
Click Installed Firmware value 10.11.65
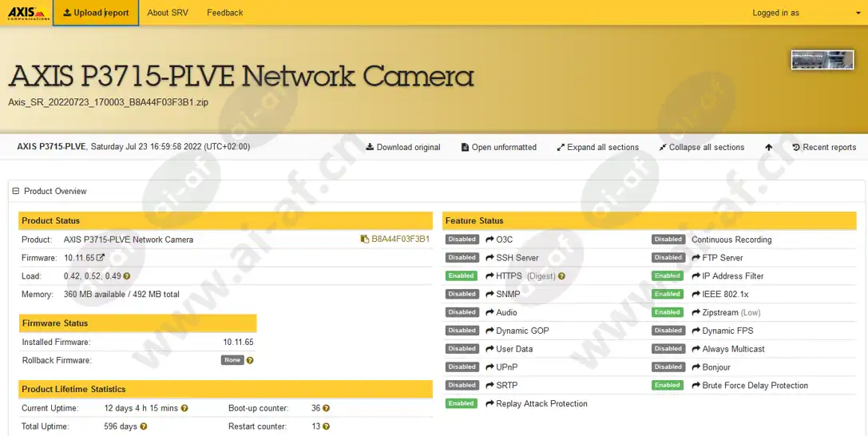point(238,342)
